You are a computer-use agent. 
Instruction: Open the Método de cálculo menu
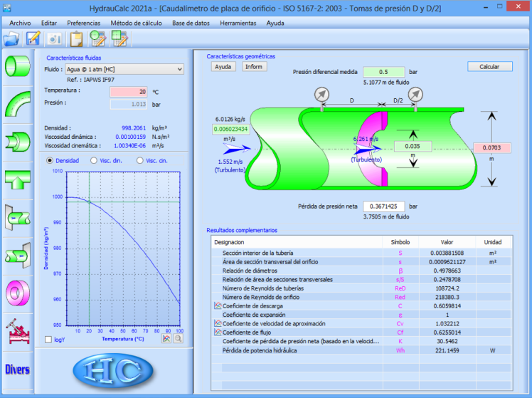pos(136,23)
